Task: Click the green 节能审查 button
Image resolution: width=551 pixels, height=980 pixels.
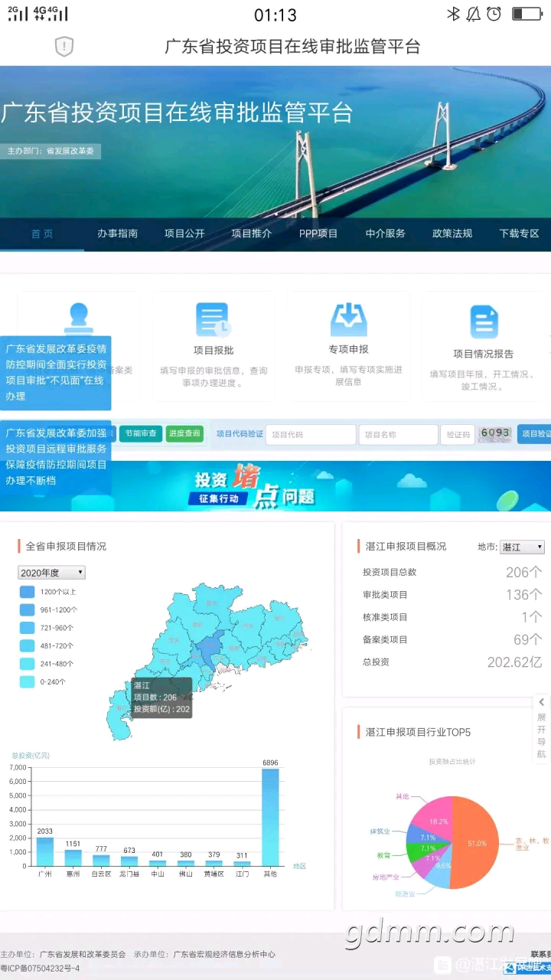Action: tap(141, 433)
